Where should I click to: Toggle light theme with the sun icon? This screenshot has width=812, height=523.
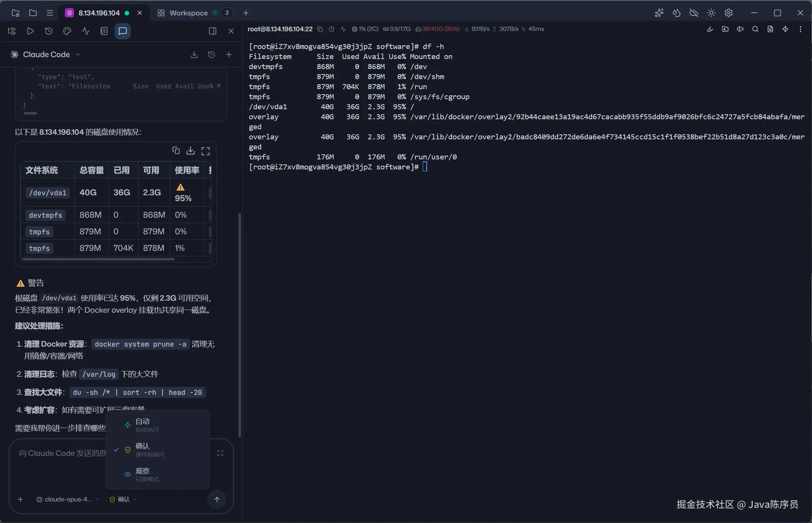click(x=711, y=13)
